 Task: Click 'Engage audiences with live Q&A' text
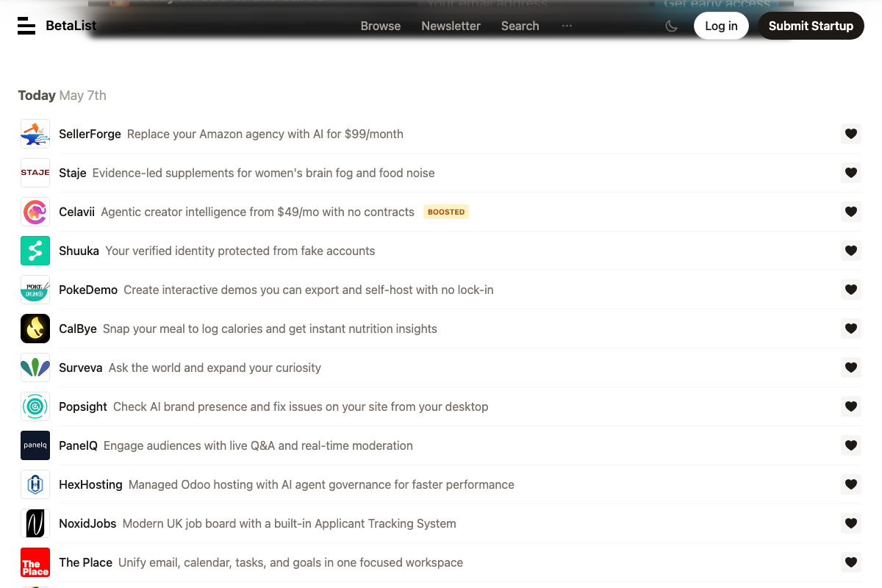(258, 445)
